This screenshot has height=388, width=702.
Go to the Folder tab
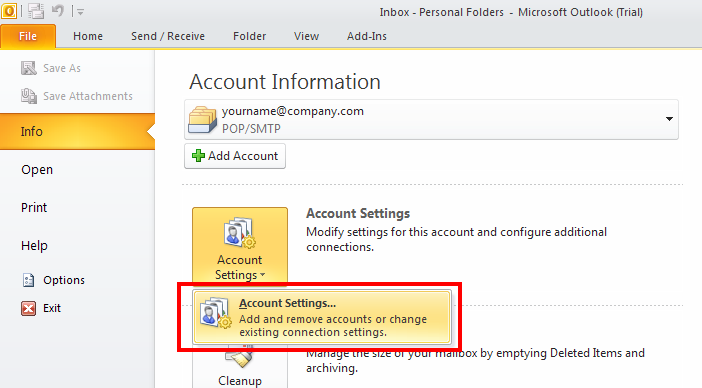(249, 36)
